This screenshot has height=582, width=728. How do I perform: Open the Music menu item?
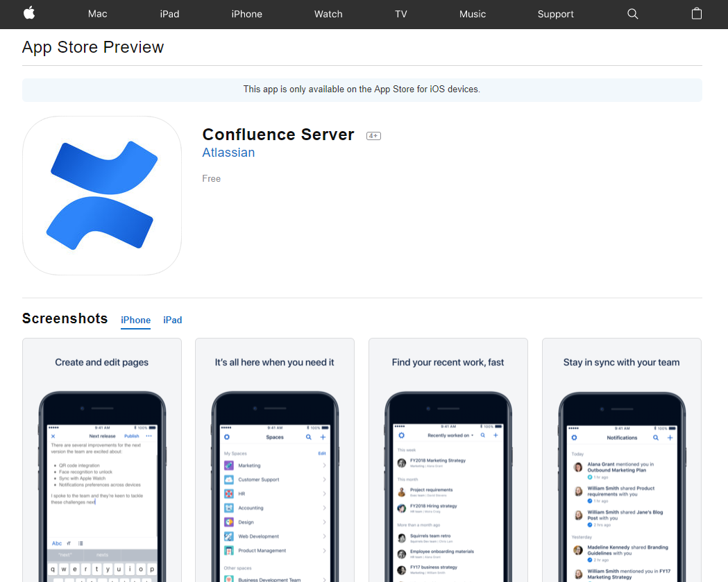click(x=472, y=14)
